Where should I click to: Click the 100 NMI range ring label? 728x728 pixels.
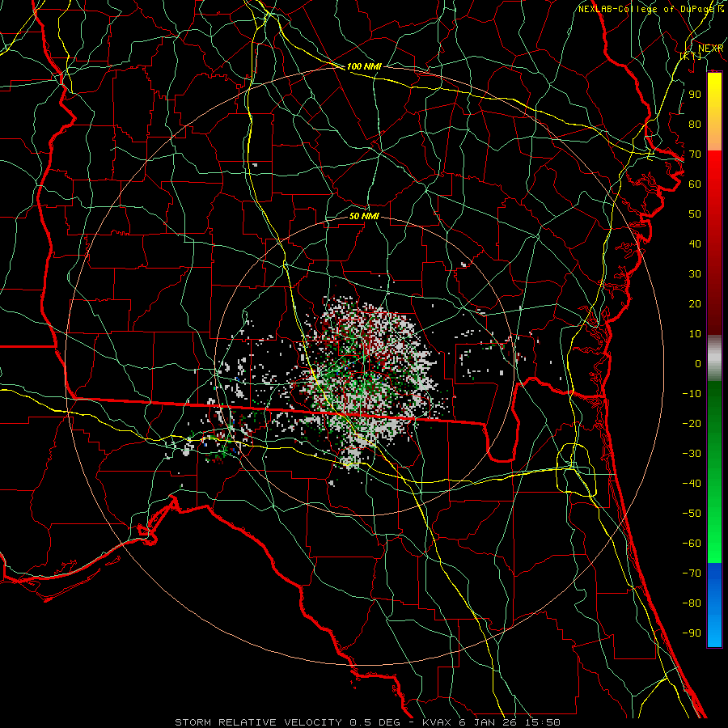coord(364,66)
